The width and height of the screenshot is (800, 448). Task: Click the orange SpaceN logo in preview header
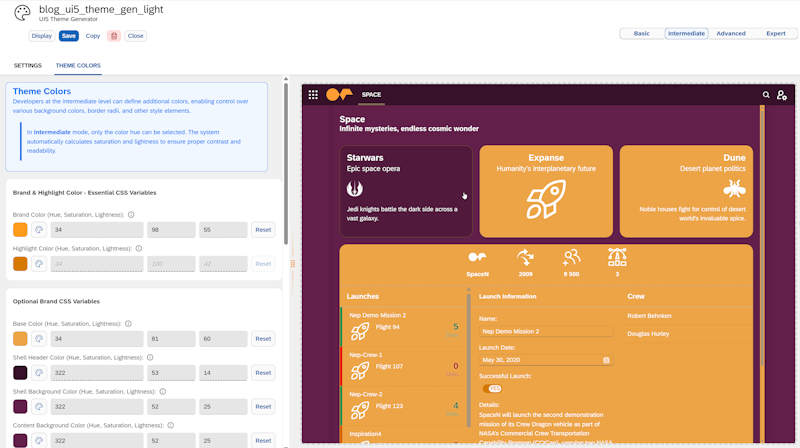[x=339, y=94]
